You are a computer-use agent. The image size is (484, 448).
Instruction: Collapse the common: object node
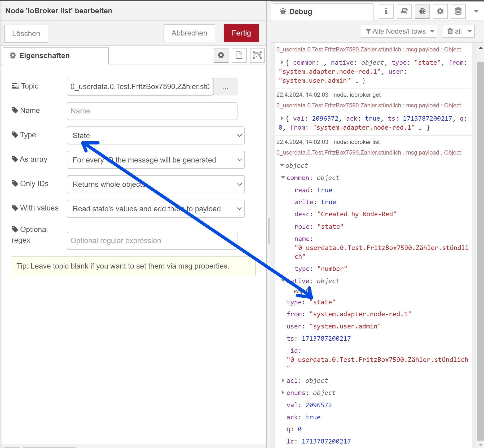283,178
